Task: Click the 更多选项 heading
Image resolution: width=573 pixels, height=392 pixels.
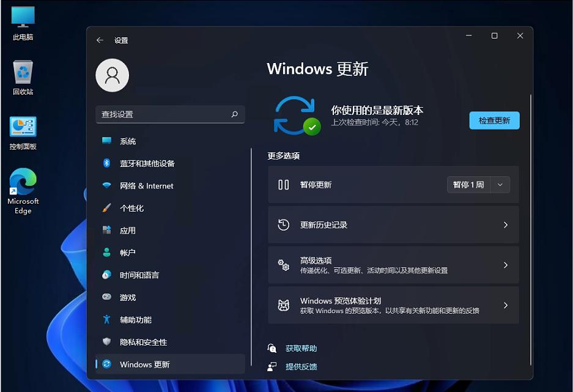Action: coord(284,156)
